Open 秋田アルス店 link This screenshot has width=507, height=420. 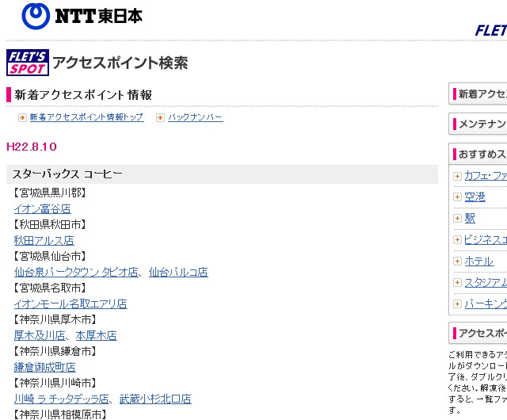tap(44, 240)
